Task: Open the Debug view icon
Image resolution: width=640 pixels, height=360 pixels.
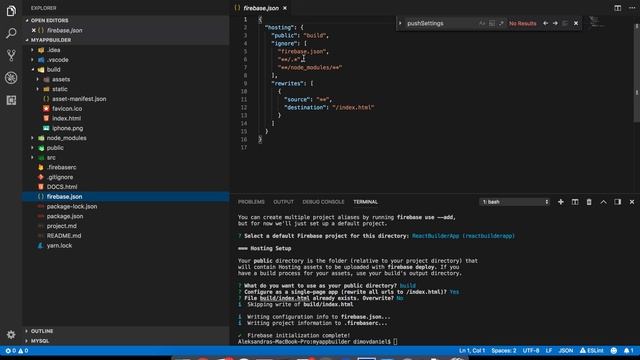Action: [x=11, y=78]
